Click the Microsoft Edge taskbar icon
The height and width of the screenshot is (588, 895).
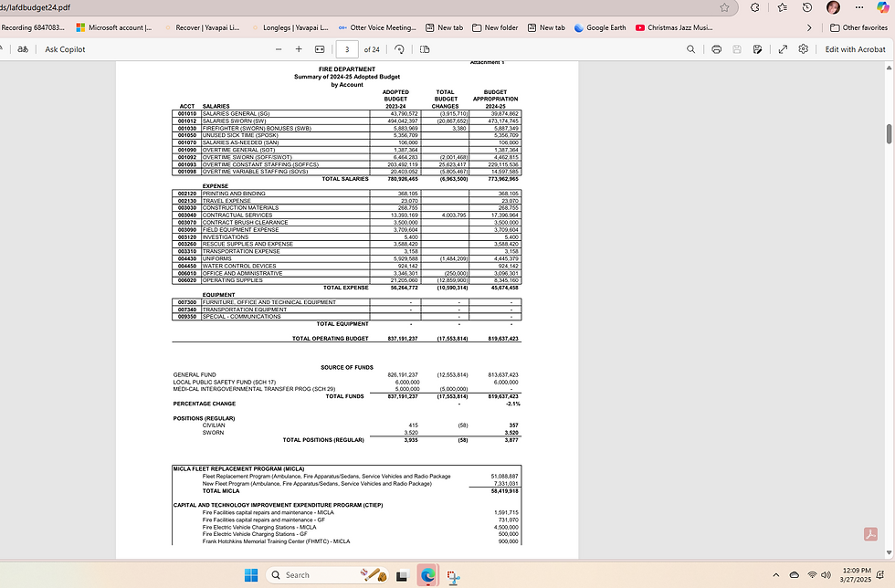point(427,575)
